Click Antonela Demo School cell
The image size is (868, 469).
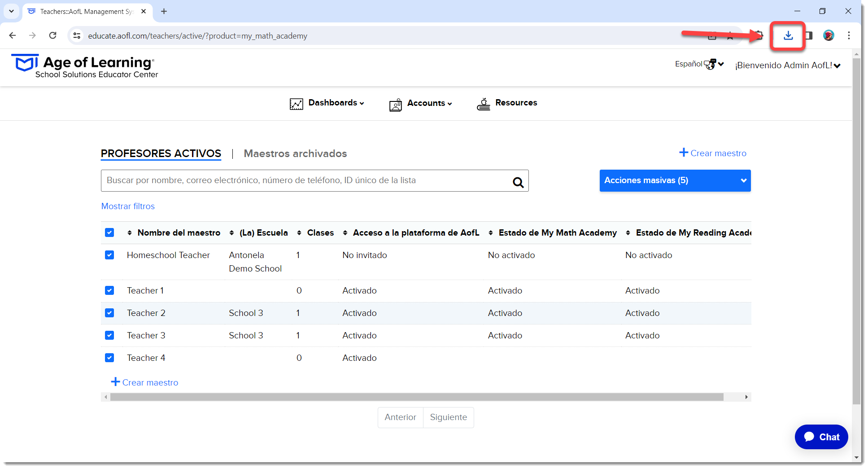(x=255, y=262)
